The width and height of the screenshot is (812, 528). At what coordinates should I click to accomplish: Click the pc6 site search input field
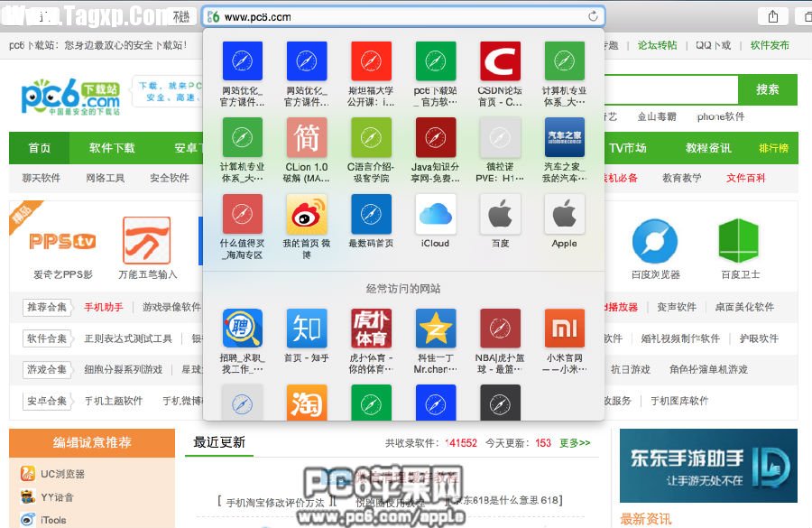pos(670,89)
